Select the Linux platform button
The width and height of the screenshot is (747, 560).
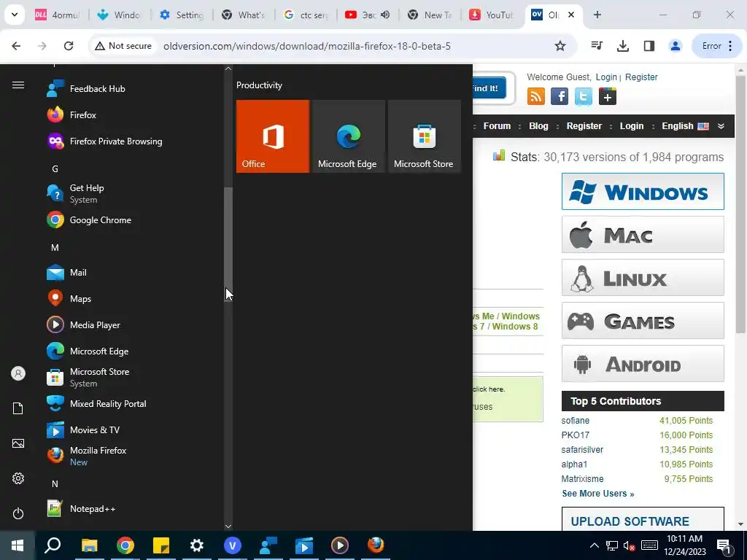[x=643, y=278]
